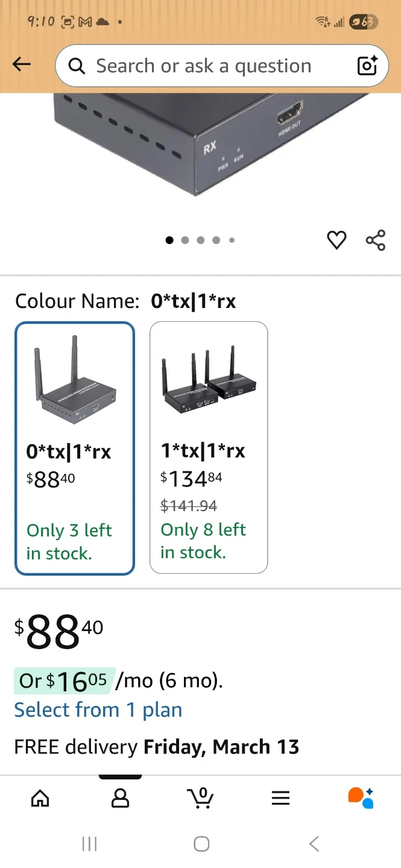Select the 0*tx|1*rx variant option

[75, 448]
